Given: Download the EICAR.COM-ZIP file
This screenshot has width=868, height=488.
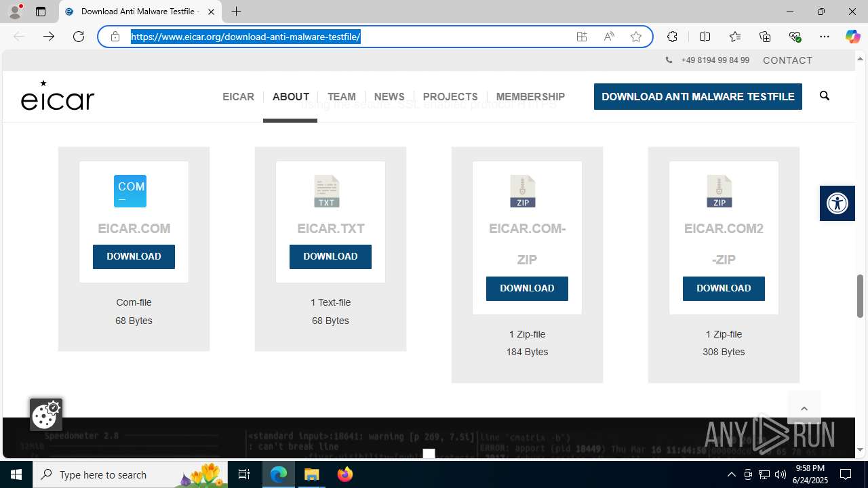Looking at the screenshot, I should point(527,289).
